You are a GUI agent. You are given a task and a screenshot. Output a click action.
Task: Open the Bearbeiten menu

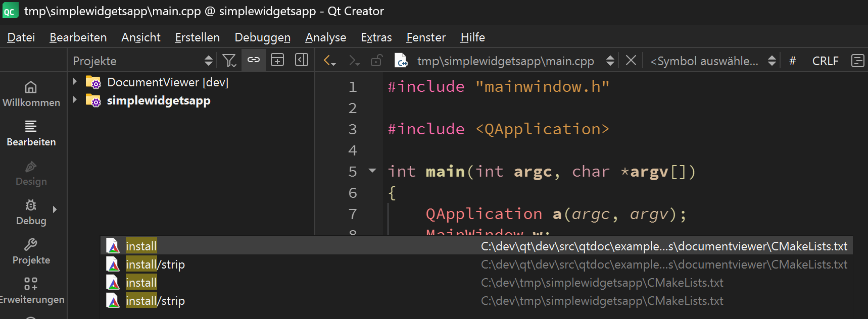point(78,37)
